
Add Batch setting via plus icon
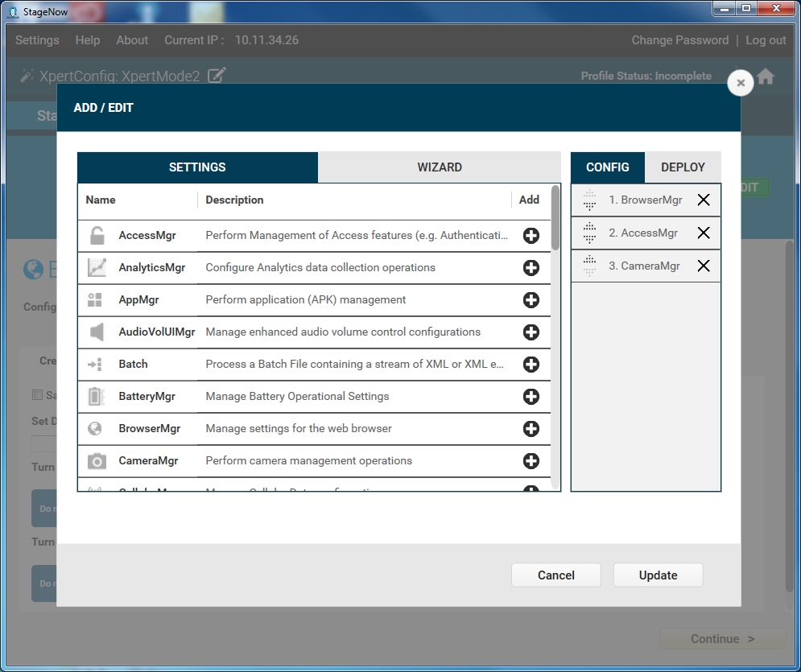click(531, 365)
